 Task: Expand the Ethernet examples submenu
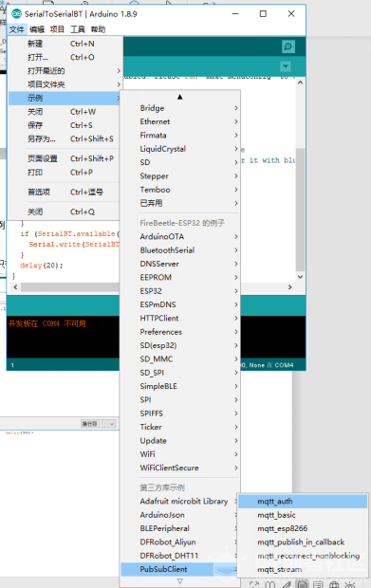(180, 121)
